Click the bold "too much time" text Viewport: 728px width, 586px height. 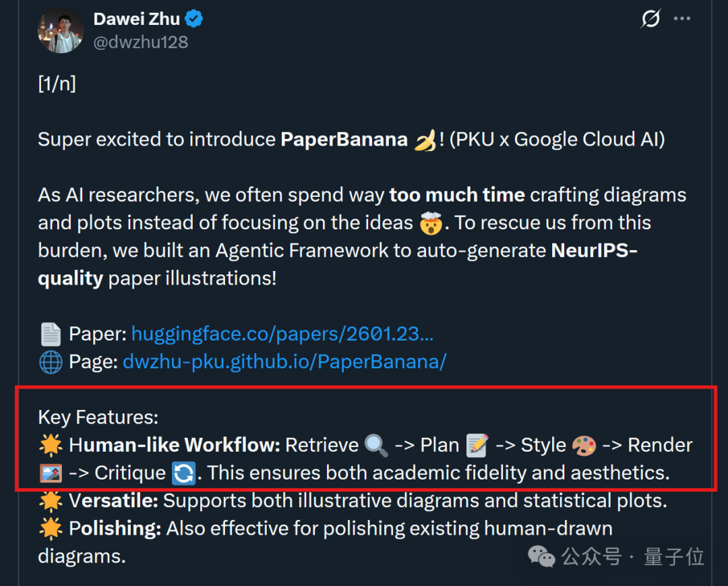457,195
